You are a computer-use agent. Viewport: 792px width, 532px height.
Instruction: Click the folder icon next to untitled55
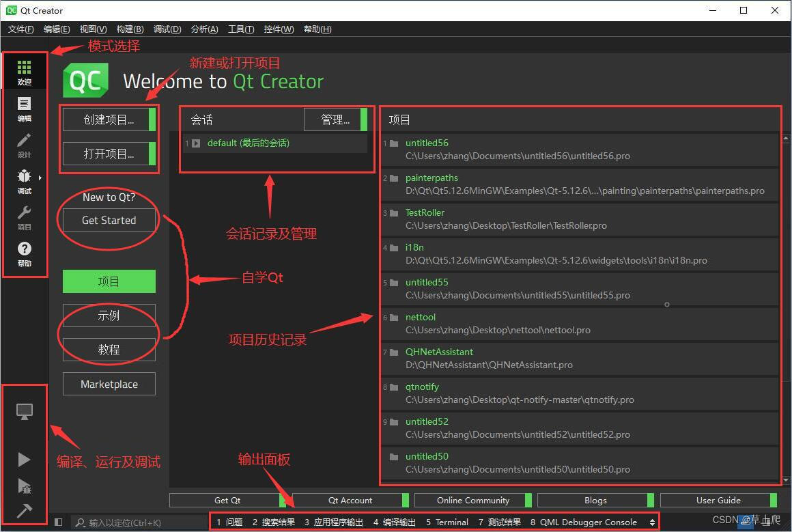[394, 283]
